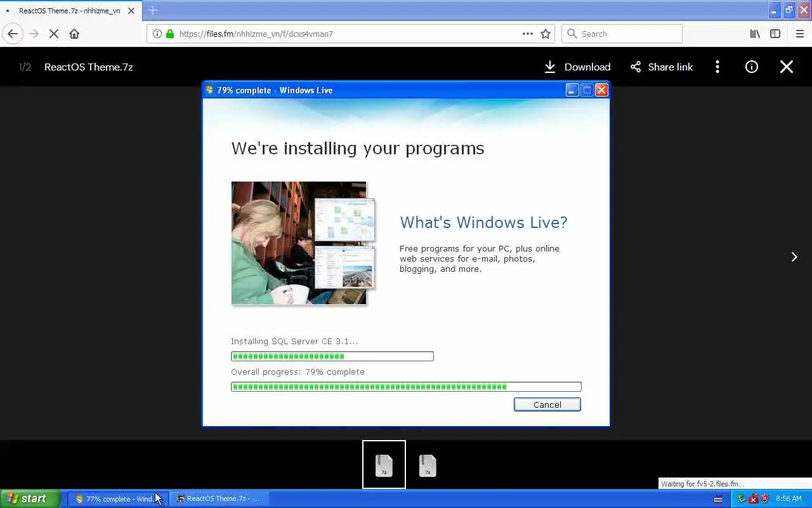Go back with the browser back arrow
Image resolution: width=812 pixels, height=508 pixels.
13,34
